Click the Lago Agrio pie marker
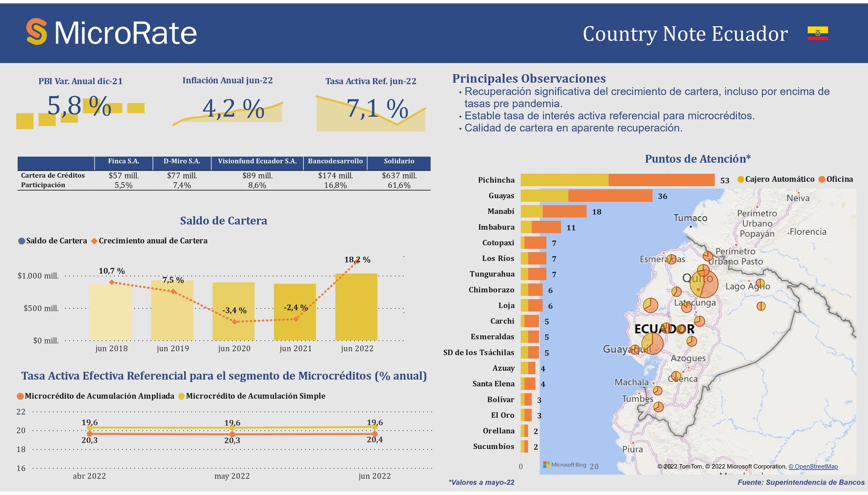This screenshot has width=868, height=495. click(x=760, y=283)
